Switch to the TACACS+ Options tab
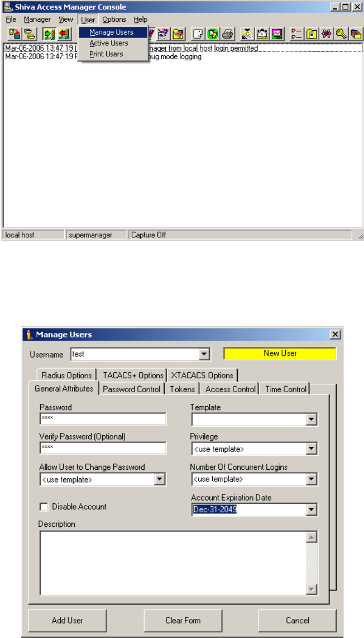The height and width of the screenshot is (638, 364). 132,375
